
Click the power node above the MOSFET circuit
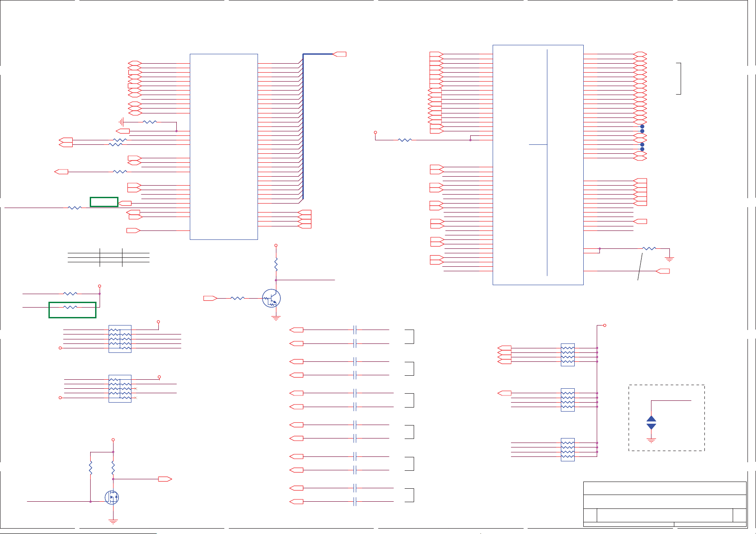point(113,440)
